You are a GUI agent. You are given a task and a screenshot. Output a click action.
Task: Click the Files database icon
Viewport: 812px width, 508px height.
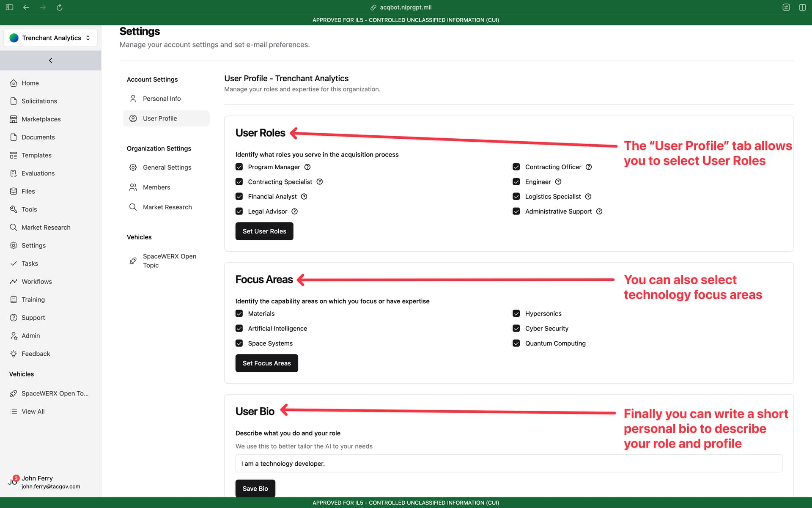tap(14, 191)
